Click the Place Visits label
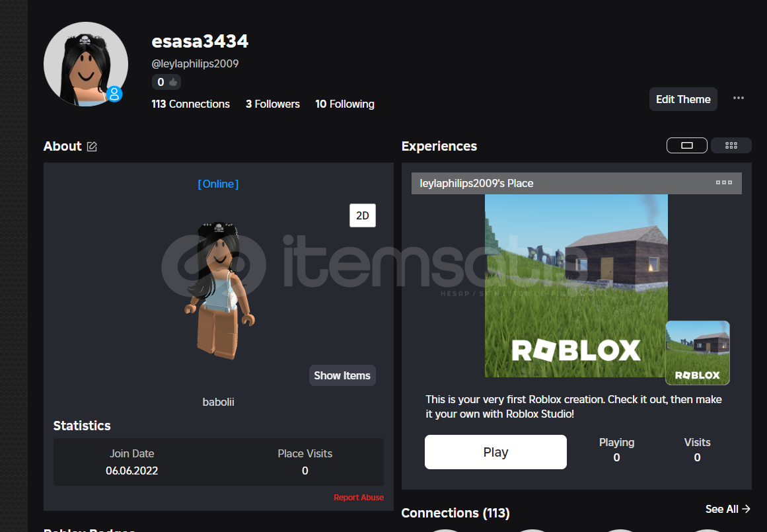 coord(305,454)
